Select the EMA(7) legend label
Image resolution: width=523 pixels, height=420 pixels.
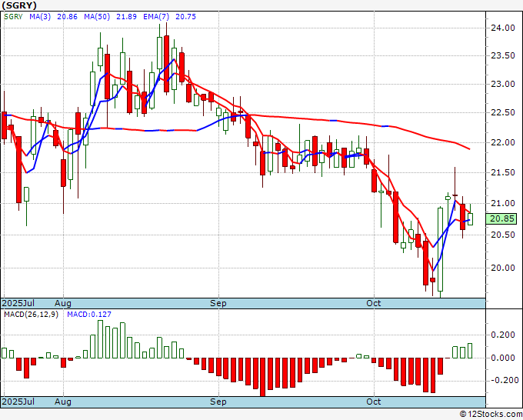(156, 17)
